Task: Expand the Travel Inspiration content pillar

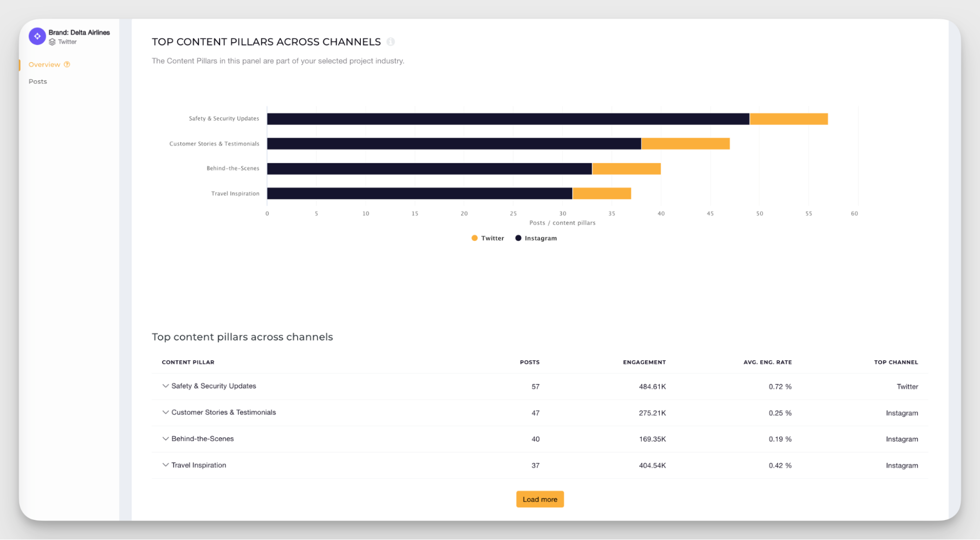Action: [x=165, y=465]
